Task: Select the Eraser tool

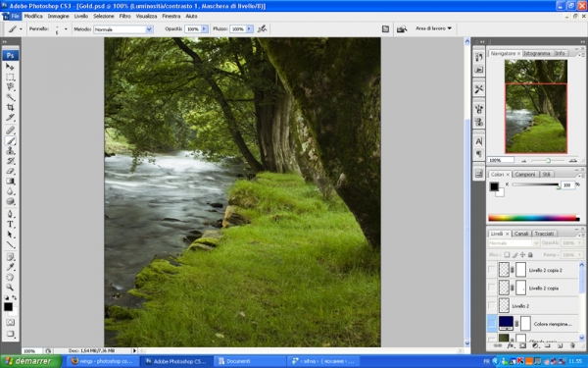Action: tap(10, 171)
